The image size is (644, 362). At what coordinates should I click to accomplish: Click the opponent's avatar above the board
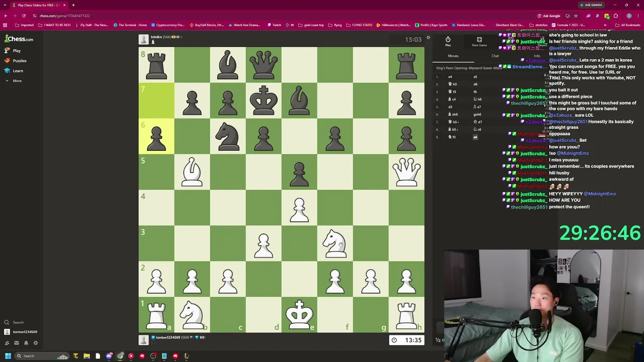coord(143,39)
